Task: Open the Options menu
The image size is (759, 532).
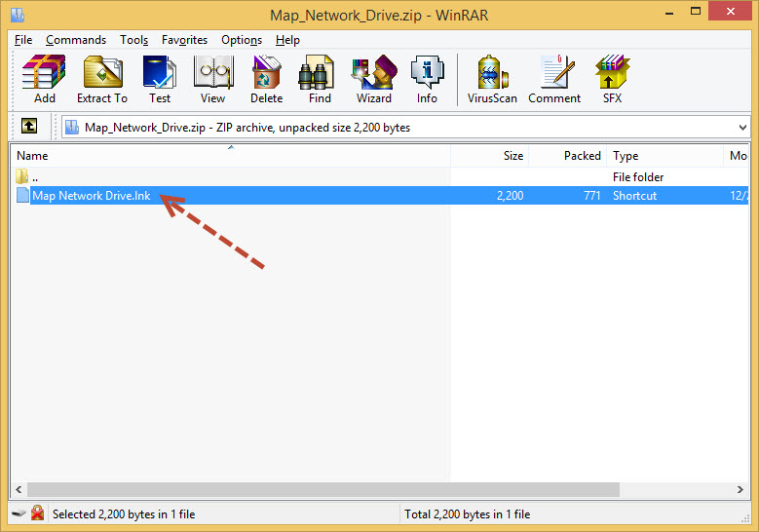Action: pyautogui.click(x=242, y=40)
